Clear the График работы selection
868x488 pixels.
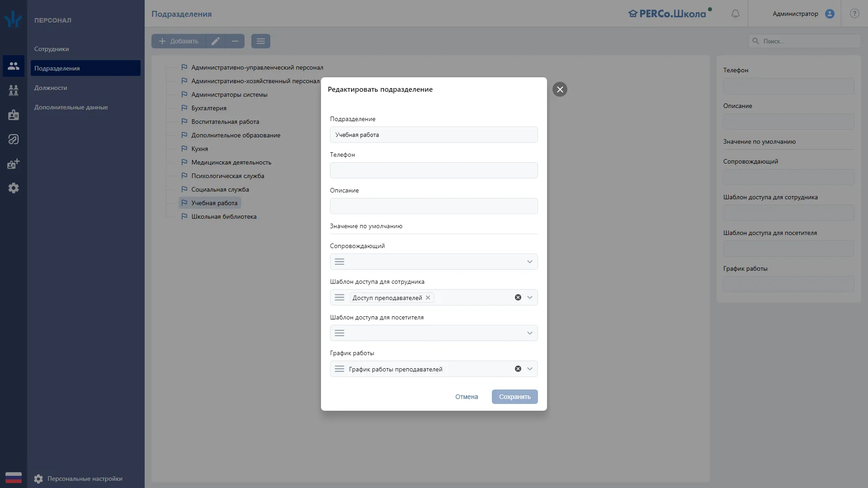[518, 369]
